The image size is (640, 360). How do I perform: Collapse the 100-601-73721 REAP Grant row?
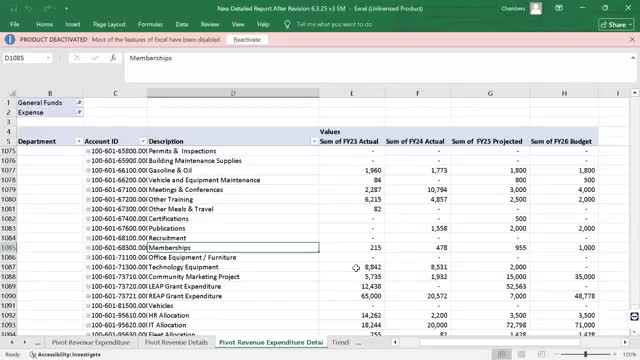[x=88, y=296]
